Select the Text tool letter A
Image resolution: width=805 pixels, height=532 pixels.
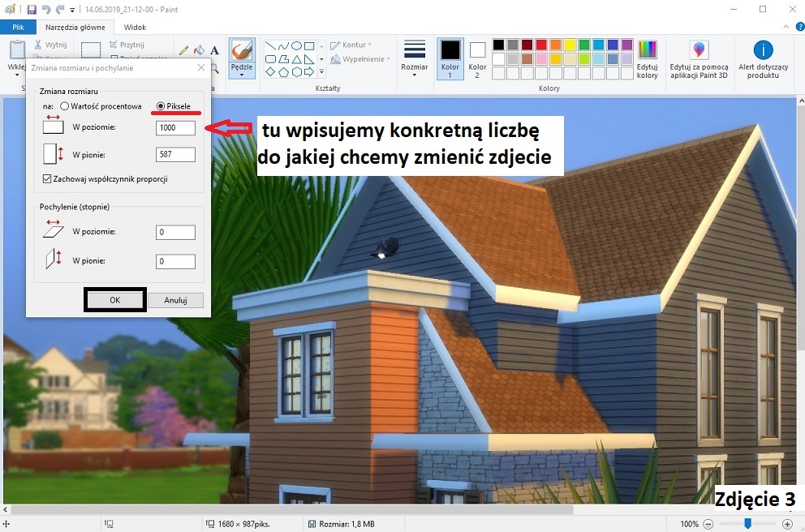tap(214, 50)
